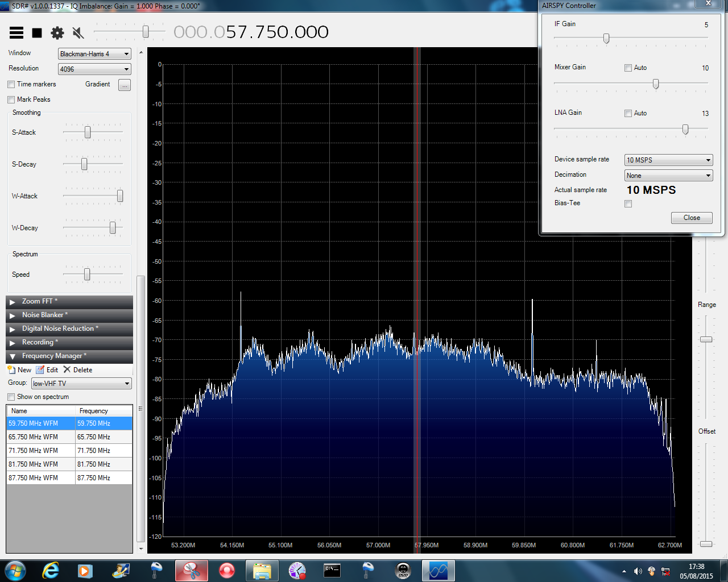The width and height of the screenshot is (728, 582).
Task: Close the AIRSPY Controller with Close button
Action: coord(692,218)
